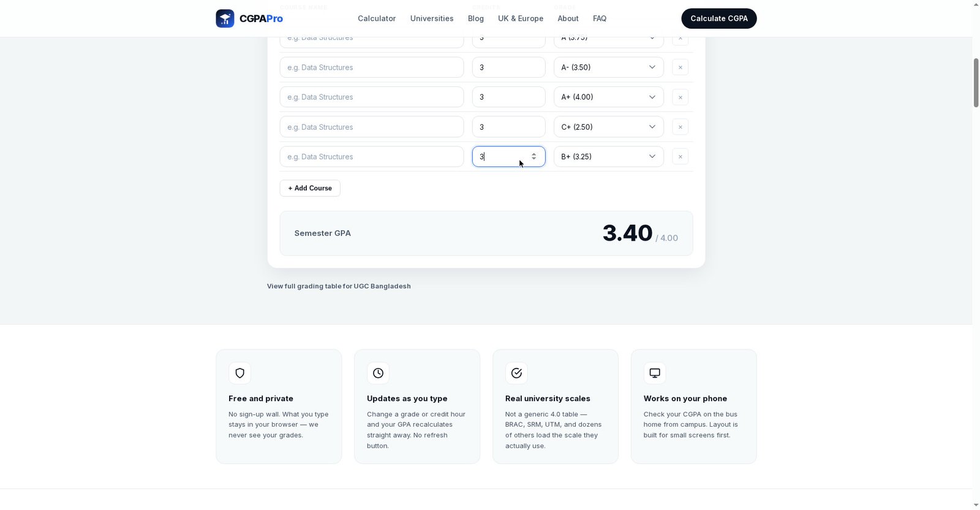Open View full grading table for UGC Bangladesh
The height and width of the screenshot is (510, 980).
339,286
